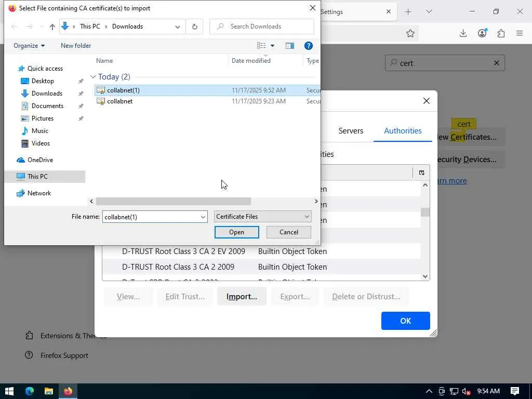This screenshot has height=399, width=532.
Task: Open the file dialog help button
Action: point(308,46)
